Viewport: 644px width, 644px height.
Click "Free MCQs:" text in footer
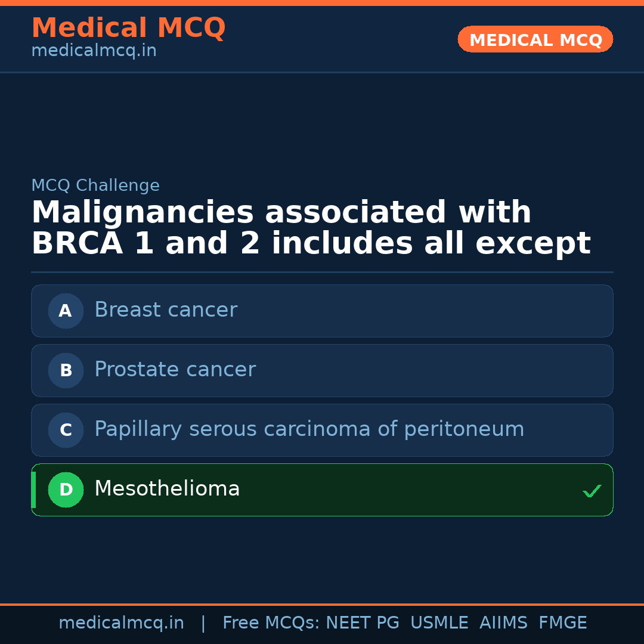[271, 623]
